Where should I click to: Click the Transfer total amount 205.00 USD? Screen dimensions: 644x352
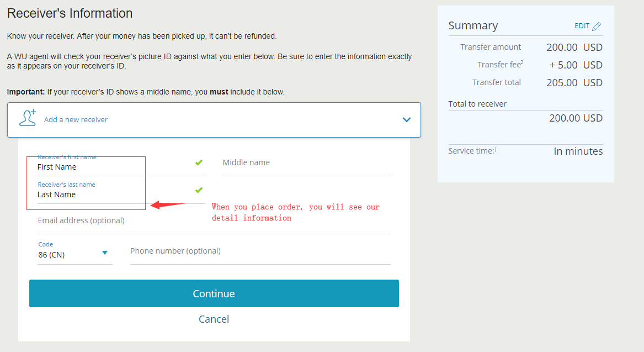pos(574,83)
